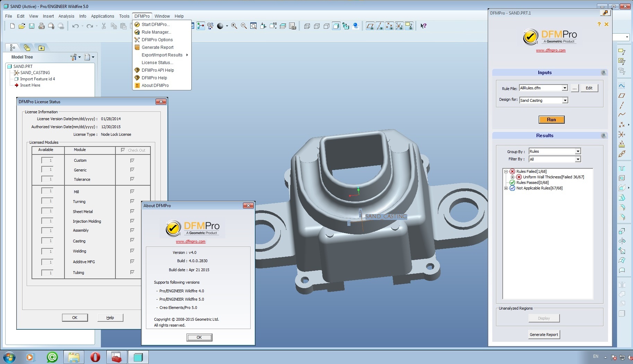Open the Group By dropdown
The width and height of the screenshot is (633, 364).
578,151
